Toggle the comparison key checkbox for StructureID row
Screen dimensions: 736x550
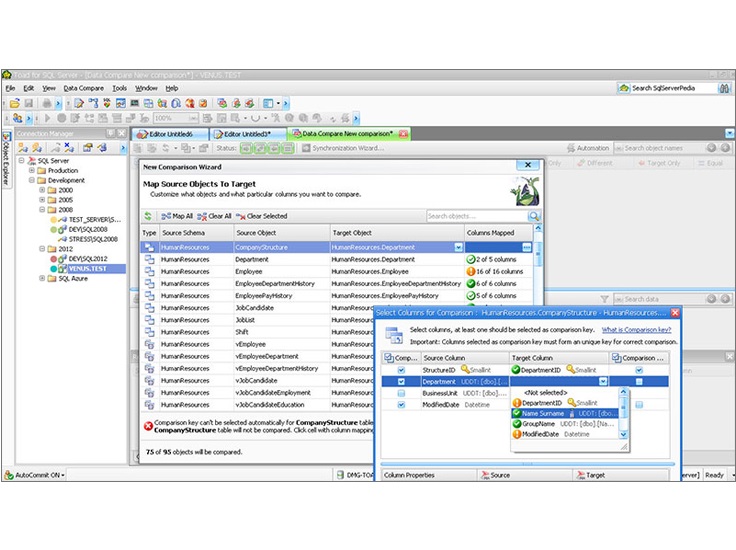tap(639, 370)
